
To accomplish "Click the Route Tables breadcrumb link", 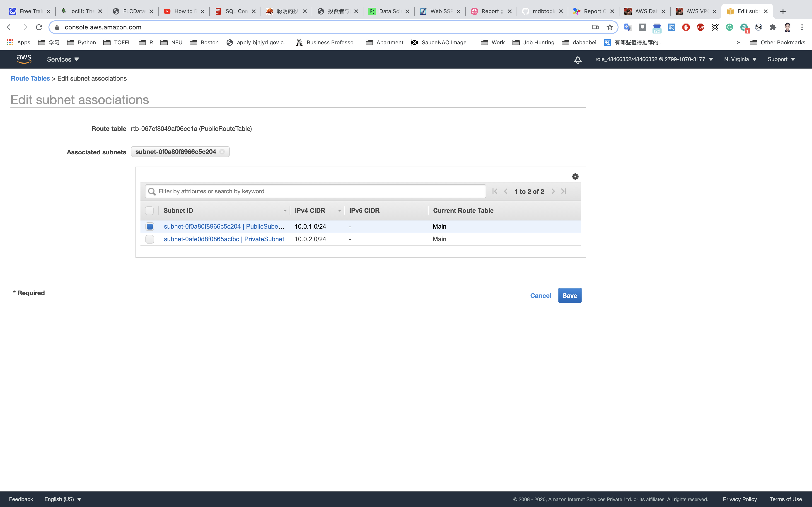I will (x=30, y=79).
